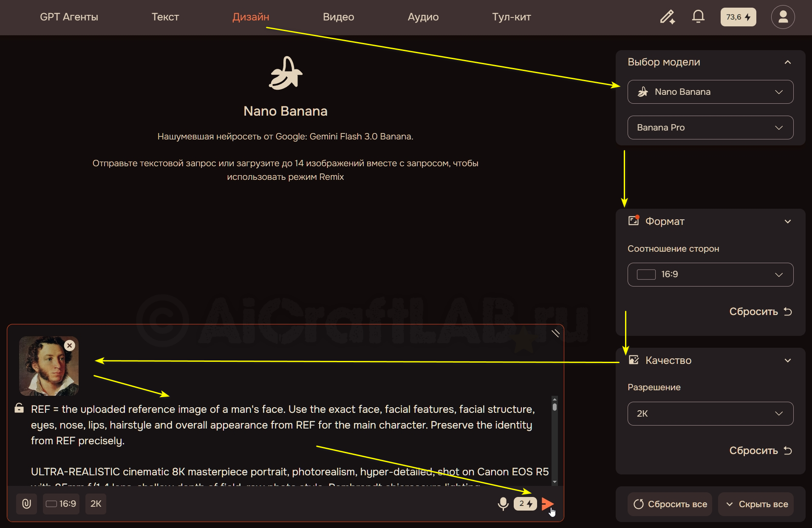Click the magic pen edit icon
The height and width of the screenshot is (528, 812).
pyautogui.click(x=668, y=17)
